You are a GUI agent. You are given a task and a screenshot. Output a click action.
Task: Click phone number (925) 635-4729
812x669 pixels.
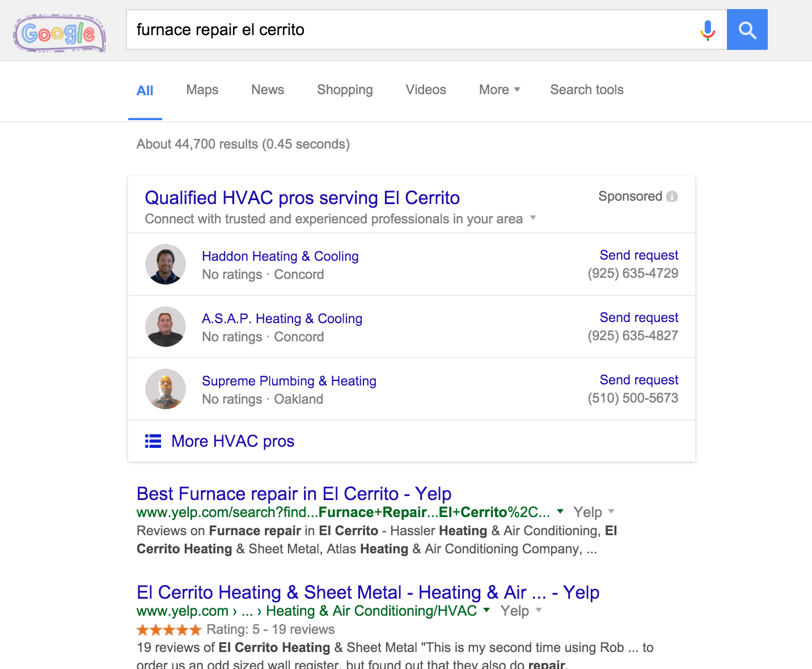633,273
